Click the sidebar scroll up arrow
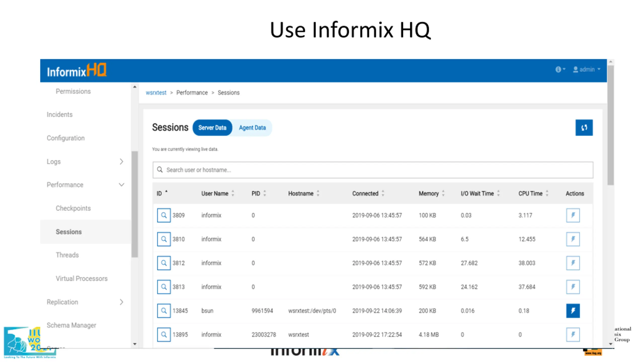 point(135,87)
